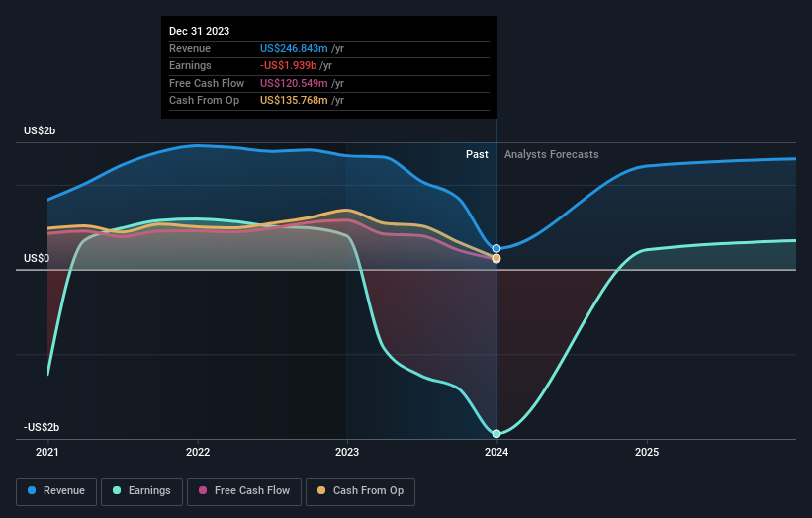The image size is (812, 518).
Task: Click the -US$2b y-axis label
Action: point(42,427)
